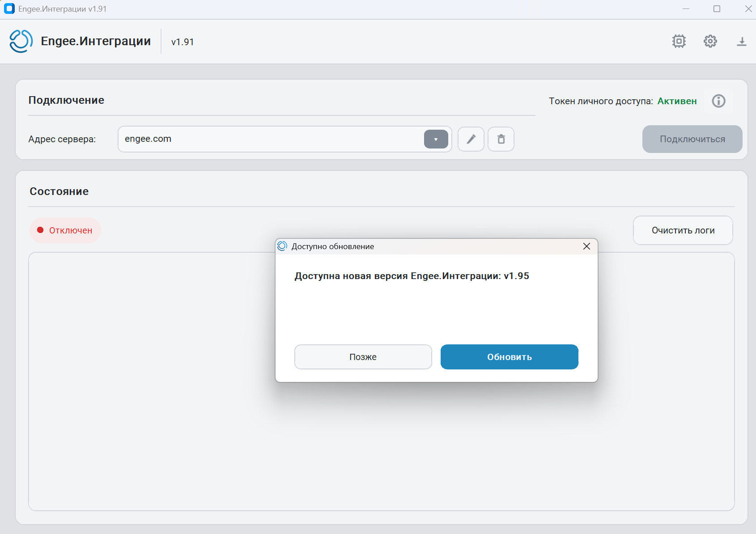The width and height of the screenshot is (756, 534).
Task: Maximize the Engee.Интеграции window
Action: 717,9
